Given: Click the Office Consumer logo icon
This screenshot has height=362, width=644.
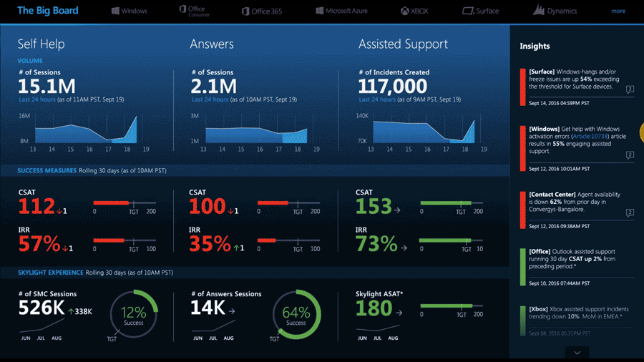Looking at the screenshot, I should point(182,9).
